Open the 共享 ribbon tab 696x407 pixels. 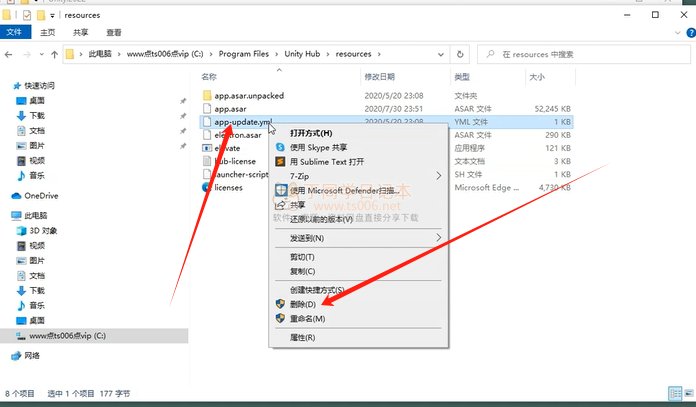pyautogui.click(x=80, y=32)
